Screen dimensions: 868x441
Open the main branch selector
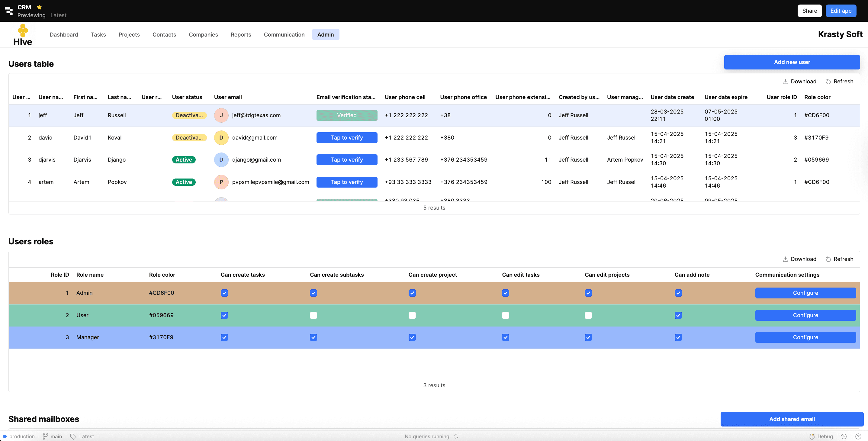point(52,436)
